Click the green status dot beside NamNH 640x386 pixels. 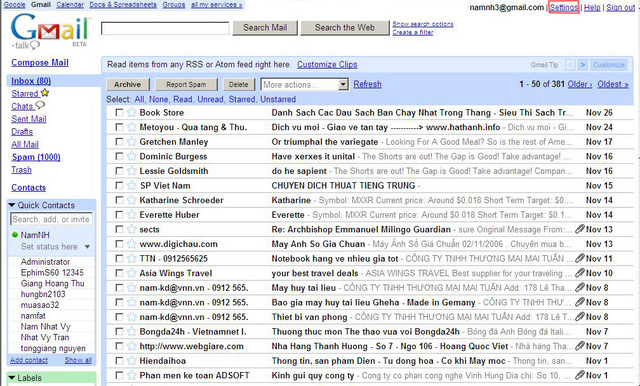coord(15,235)
